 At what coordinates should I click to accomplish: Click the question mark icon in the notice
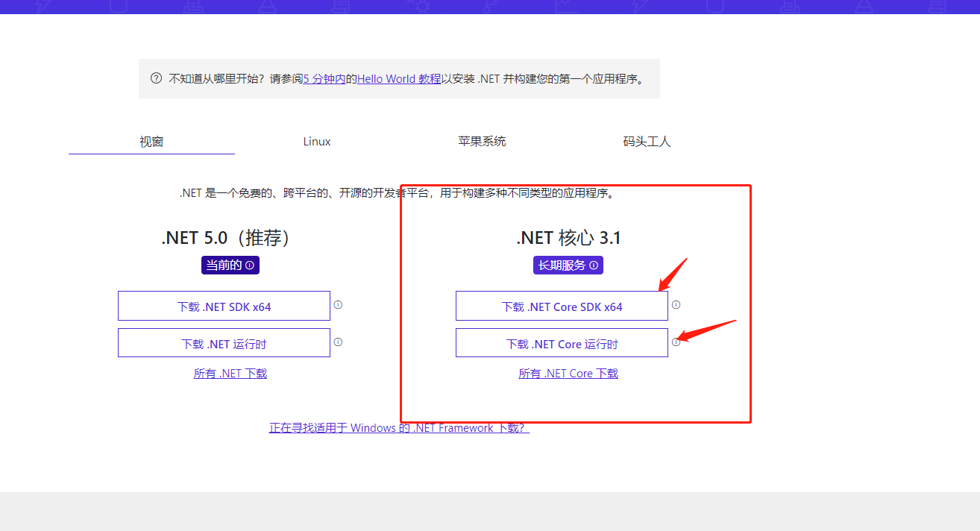point(156,78)
